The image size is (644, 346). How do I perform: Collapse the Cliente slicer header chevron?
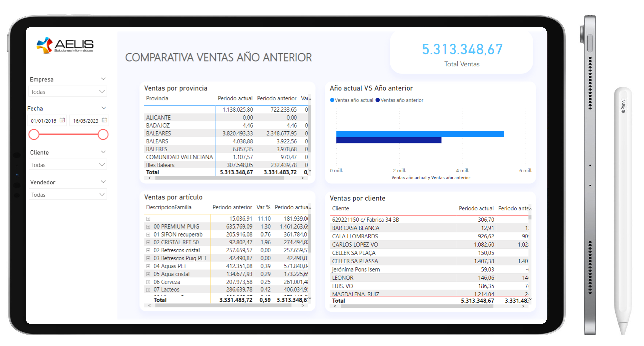tap(103, 152)
